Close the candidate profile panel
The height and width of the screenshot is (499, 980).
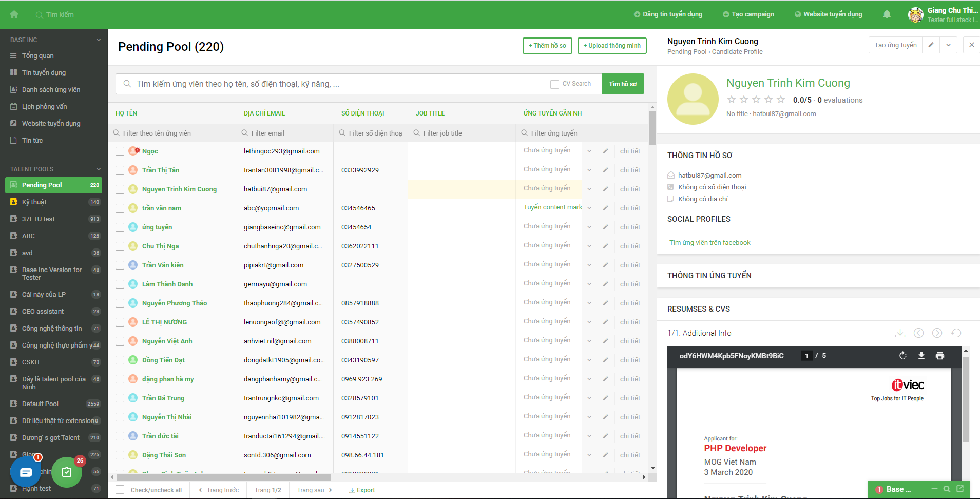click(971, 45)
